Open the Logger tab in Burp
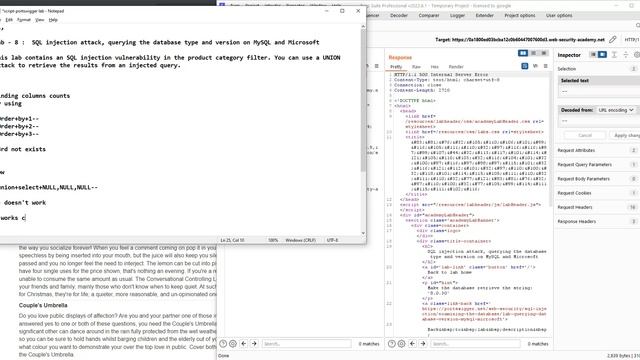The image size is (640, 360). pos(457,16)
